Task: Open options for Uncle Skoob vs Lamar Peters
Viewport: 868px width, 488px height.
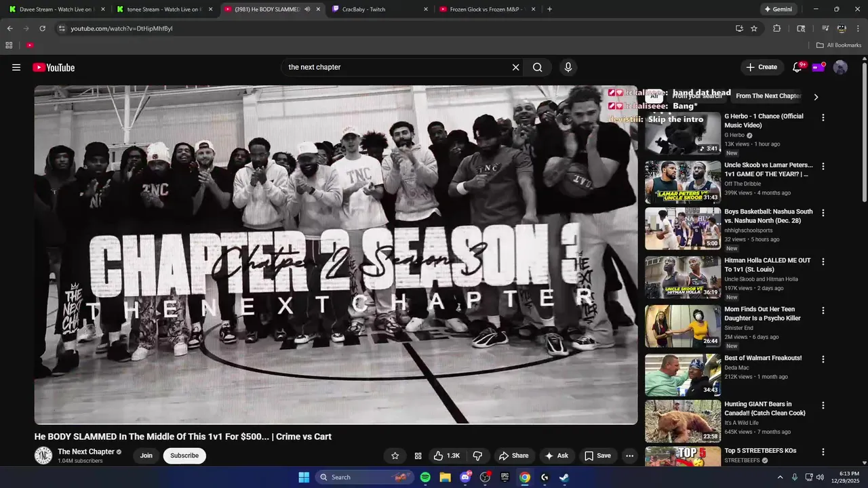Action: pyautogui.click(x=823, y=166)
